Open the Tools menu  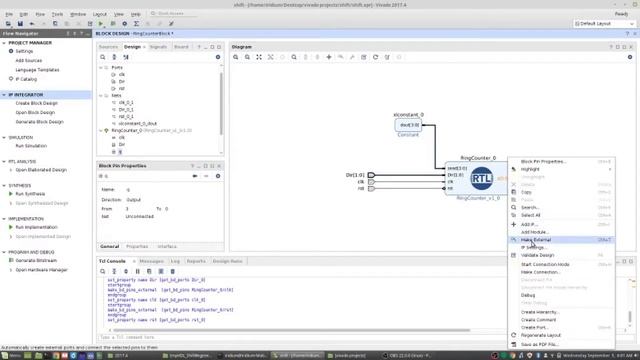pyautogui.click(x=57, y=14)
